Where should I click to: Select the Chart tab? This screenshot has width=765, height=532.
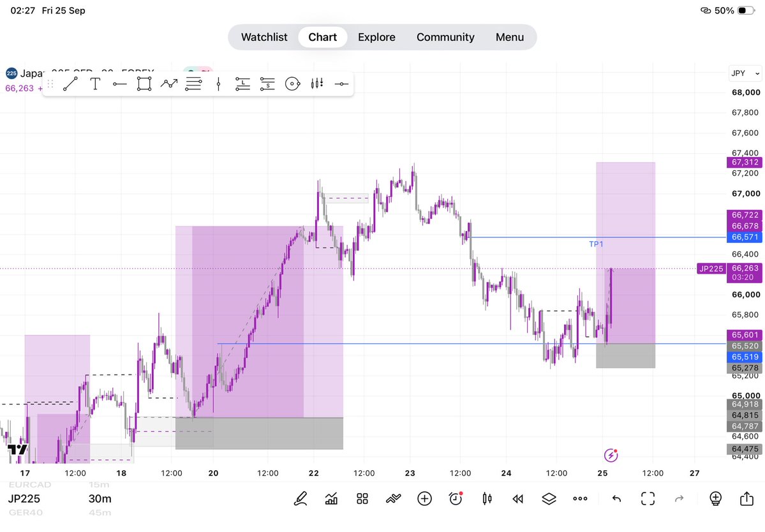click(x=322, y=37)
